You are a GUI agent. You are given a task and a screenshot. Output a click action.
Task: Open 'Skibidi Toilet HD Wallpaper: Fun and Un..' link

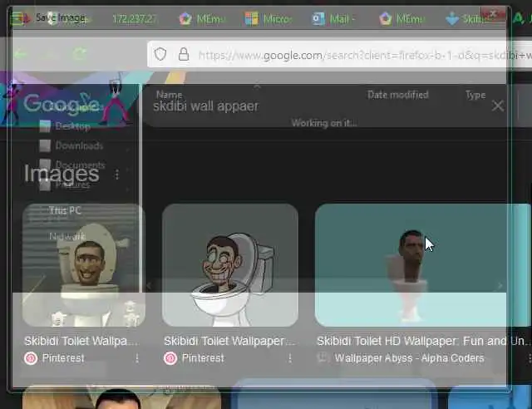tap(422, 341)
